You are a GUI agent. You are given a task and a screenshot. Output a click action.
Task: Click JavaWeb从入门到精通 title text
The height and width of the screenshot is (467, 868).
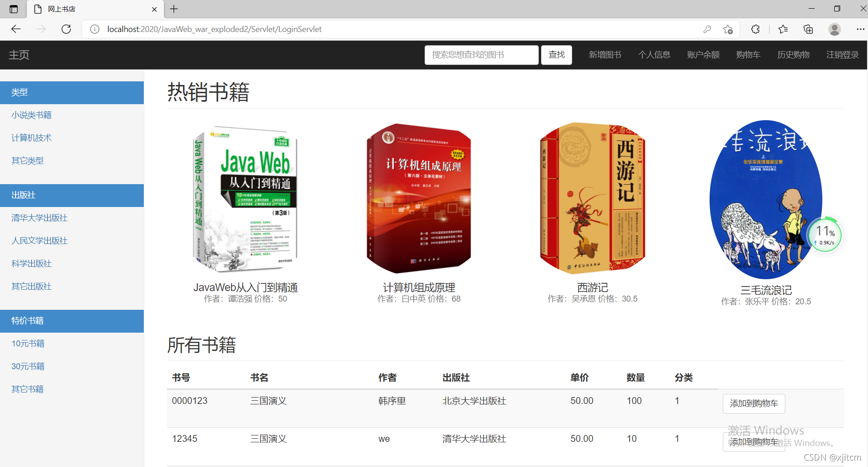(246, 287)
